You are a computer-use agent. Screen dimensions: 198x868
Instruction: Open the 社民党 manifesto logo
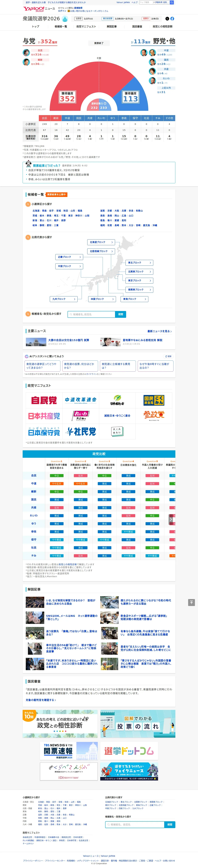click(81, 432)
